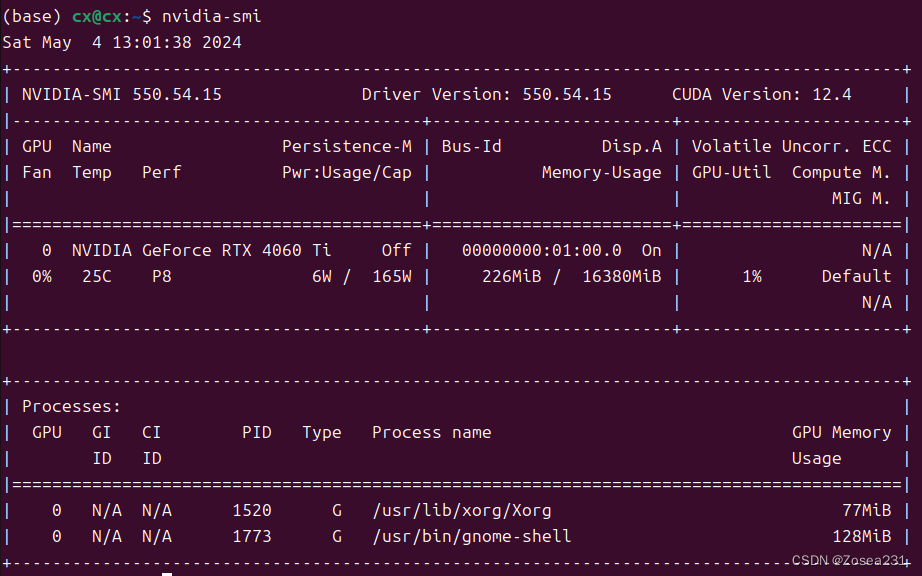Click the timestamp Sat May 4 13:01:38 2024
This screenshot has height=576, width=922.
tap(122, 42)
